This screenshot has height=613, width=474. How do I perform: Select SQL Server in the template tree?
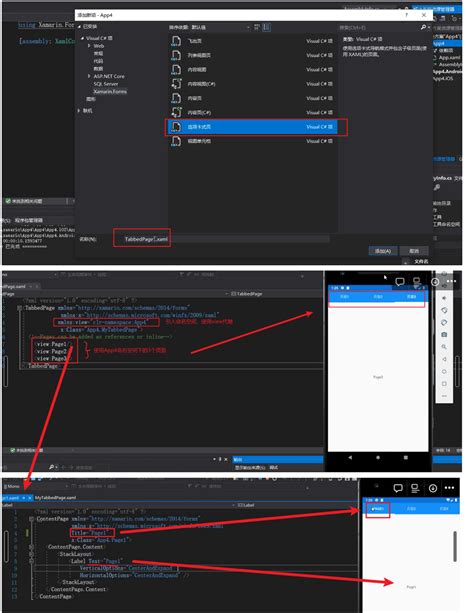click(x=105, y=84)
